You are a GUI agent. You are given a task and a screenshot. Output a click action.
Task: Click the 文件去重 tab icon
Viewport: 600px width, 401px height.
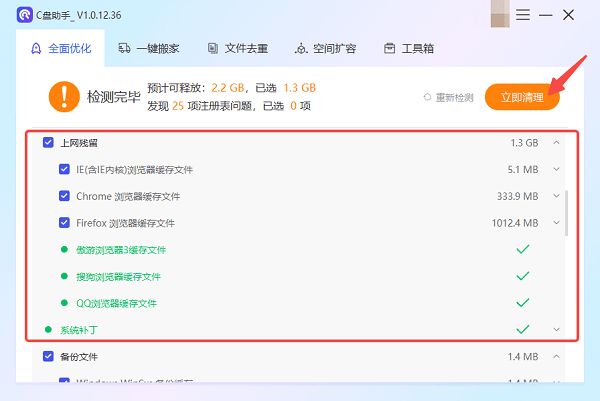point(213,48)
